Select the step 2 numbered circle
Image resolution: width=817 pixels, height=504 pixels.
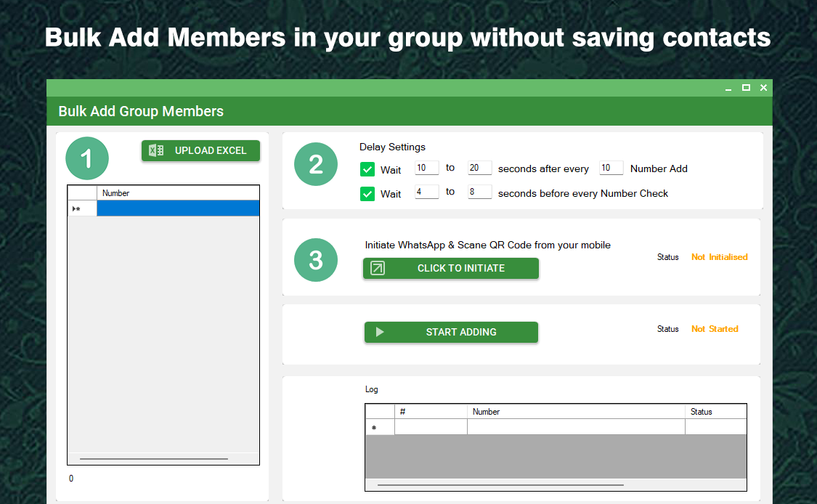[316, 164]
